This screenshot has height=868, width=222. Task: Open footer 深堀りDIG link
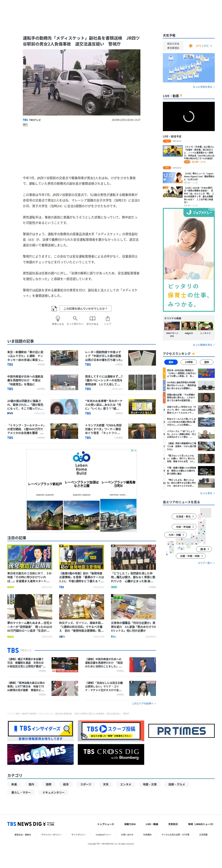coord(130,824)
